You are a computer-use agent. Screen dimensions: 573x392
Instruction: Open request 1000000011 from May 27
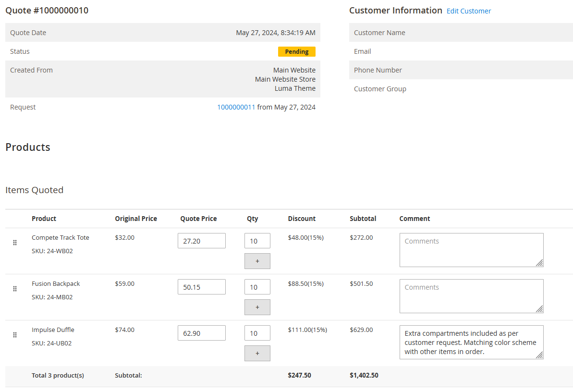[x=236, y=107]
